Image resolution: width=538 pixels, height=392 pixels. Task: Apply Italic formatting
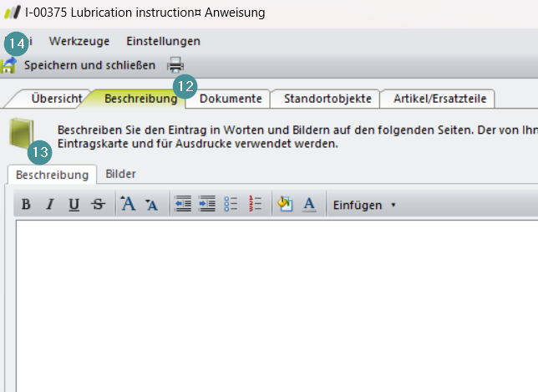pyautogui.click(x=50, y=204)
